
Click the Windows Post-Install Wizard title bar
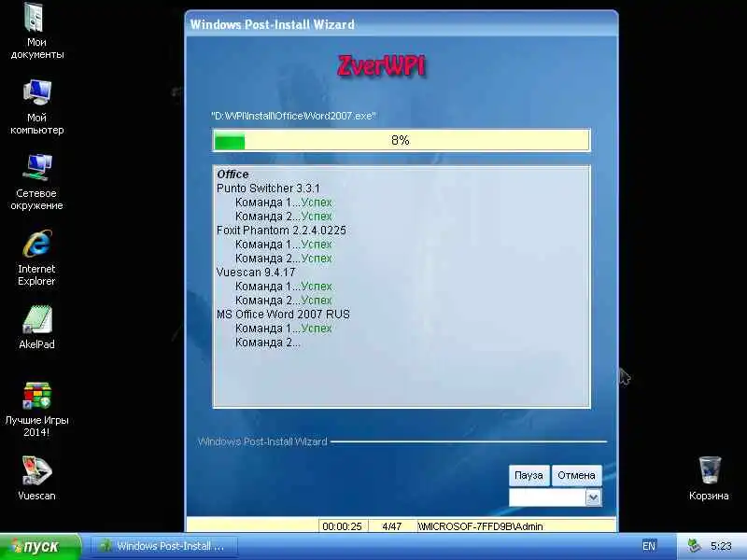coord(402,24)
